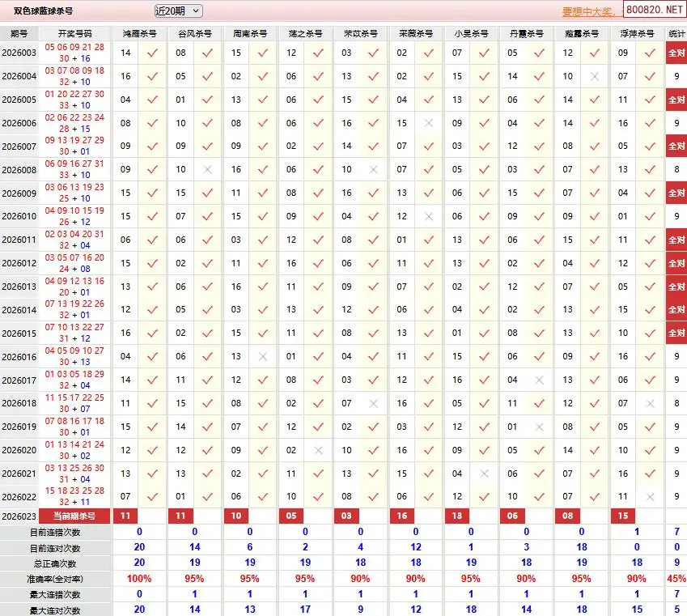Click the red 16 prediction under 采薇杀号

tap(402, 516)
